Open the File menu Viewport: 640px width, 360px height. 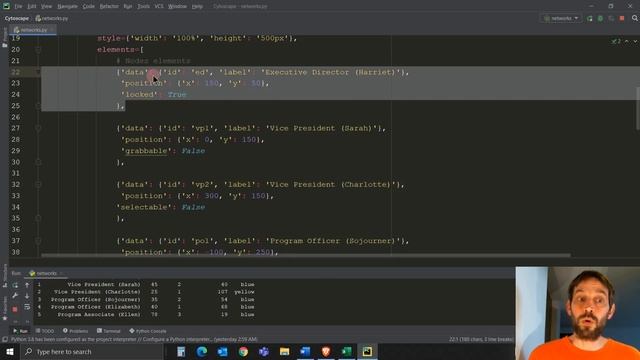click(18, 7)
